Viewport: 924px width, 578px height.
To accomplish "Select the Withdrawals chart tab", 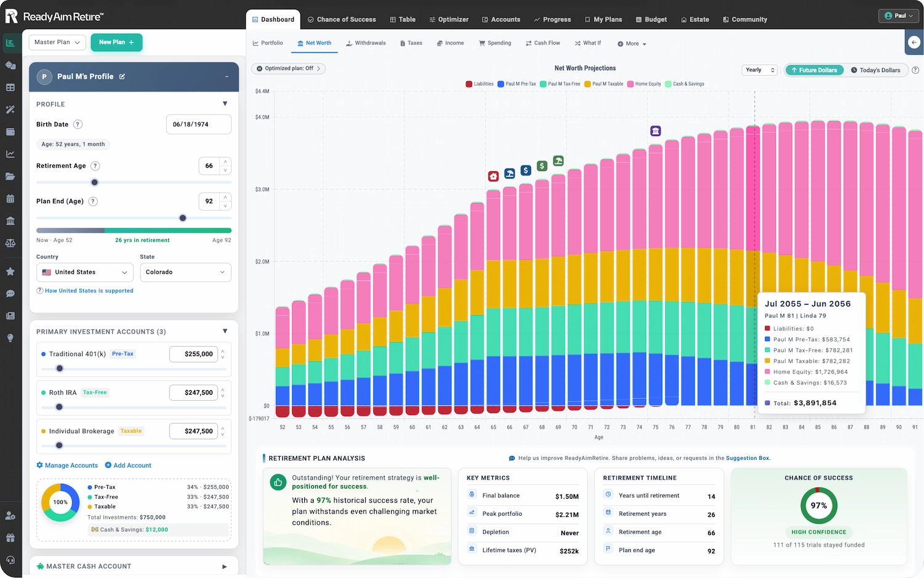I will point(366,43).
